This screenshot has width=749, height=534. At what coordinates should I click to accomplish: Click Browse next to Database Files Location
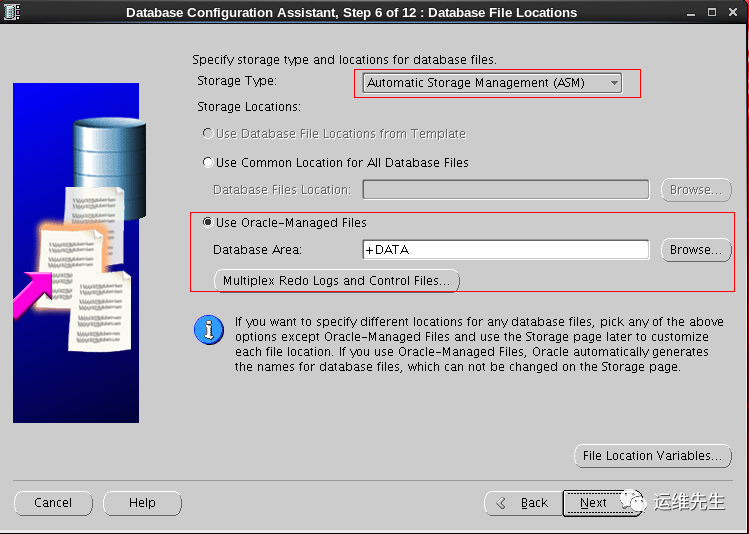click(x=696, y=190)
